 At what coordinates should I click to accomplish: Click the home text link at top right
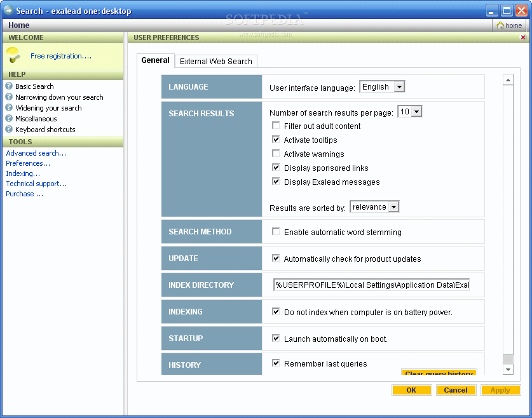[514, 25]
